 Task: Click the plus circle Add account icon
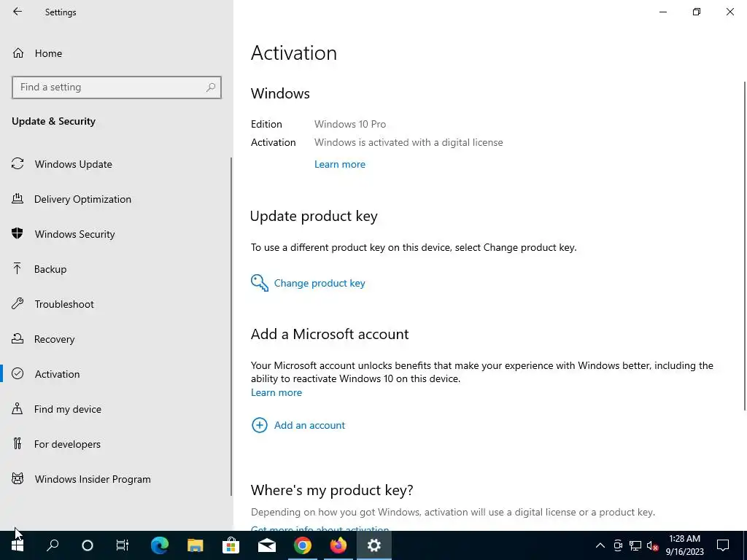click(x=260, y=425)
